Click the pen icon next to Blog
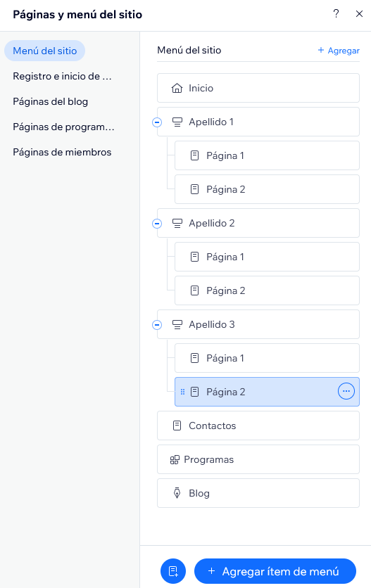This screenshot has width=371, height=588. pos(177,493)
